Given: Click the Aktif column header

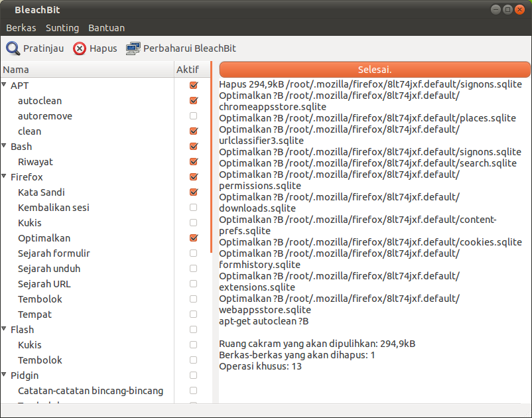Looking at the screenshot, I should 192,70.
